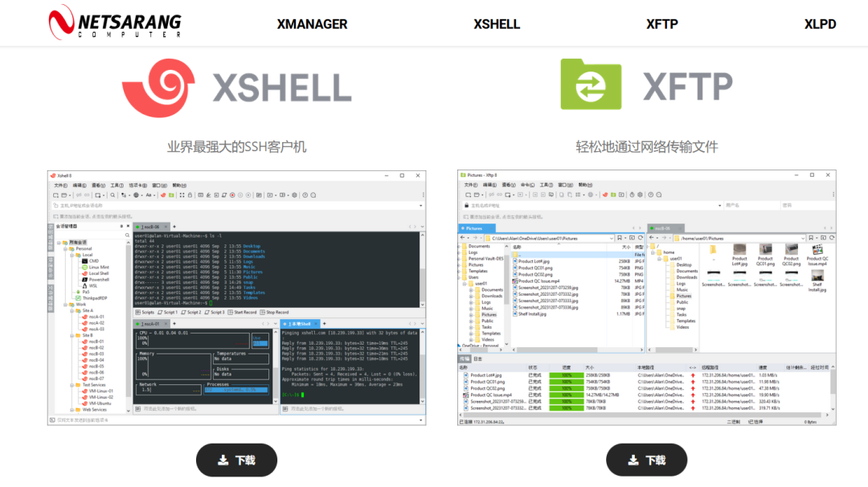The height and width of the screenshot is (487, 868).
Task: Click globe encoding icon in Xshell toolbar
Action: pos(136,195)
